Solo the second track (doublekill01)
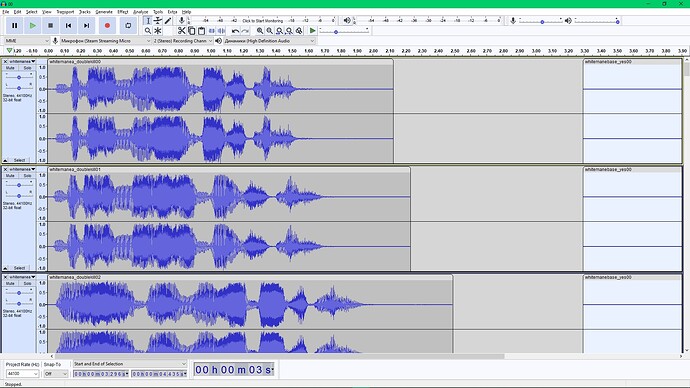Image resolution: width=690 pixels, height=388 pixels. [x=27, y=176]
